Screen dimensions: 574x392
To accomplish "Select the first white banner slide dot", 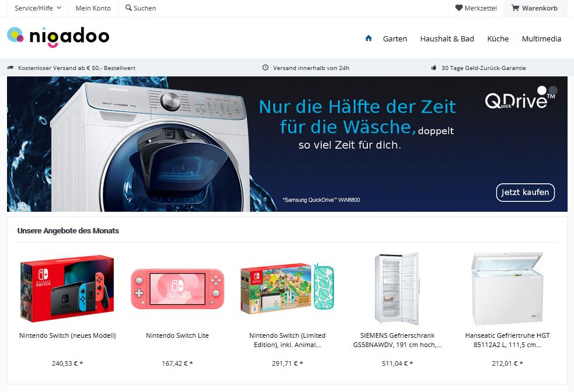I will coord(542,90).
